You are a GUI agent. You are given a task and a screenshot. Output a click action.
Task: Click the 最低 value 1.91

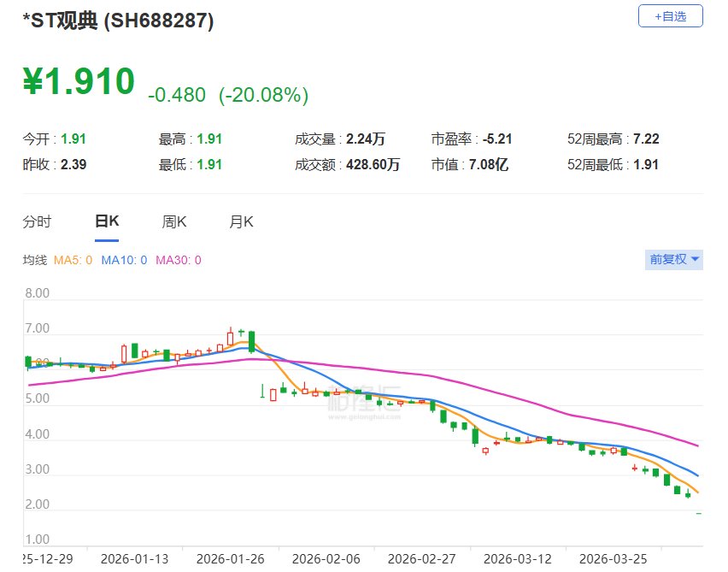point(209,164)
